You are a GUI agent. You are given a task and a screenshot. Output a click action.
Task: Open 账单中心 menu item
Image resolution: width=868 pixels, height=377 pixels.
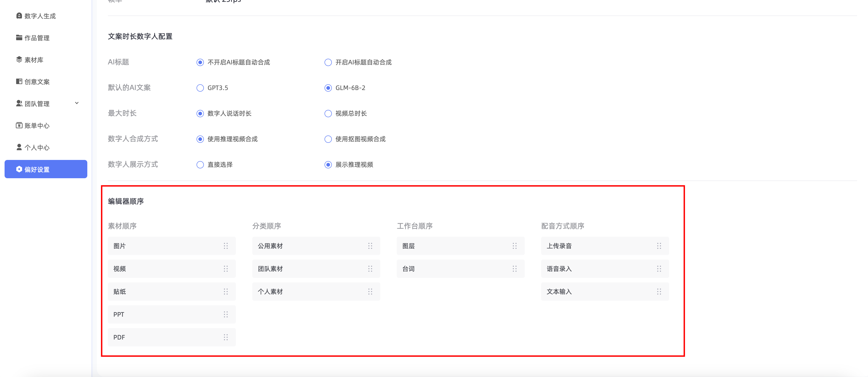coord(46,125)
